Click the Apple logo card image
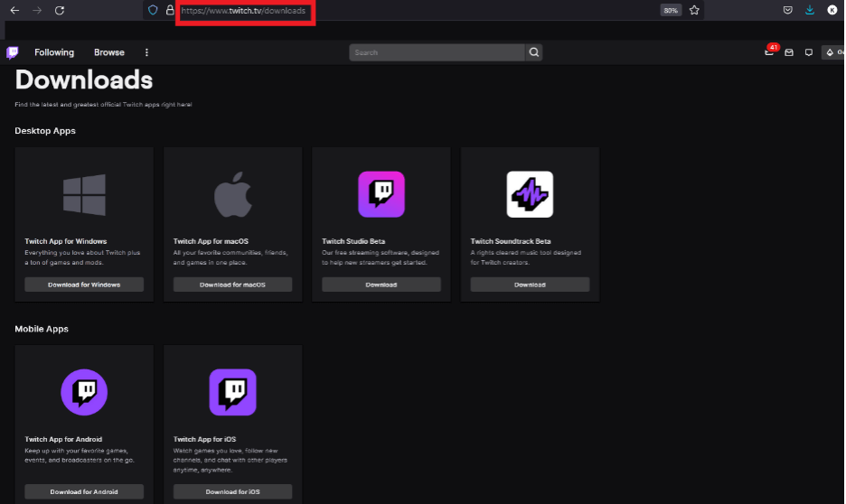 [232, 194]
